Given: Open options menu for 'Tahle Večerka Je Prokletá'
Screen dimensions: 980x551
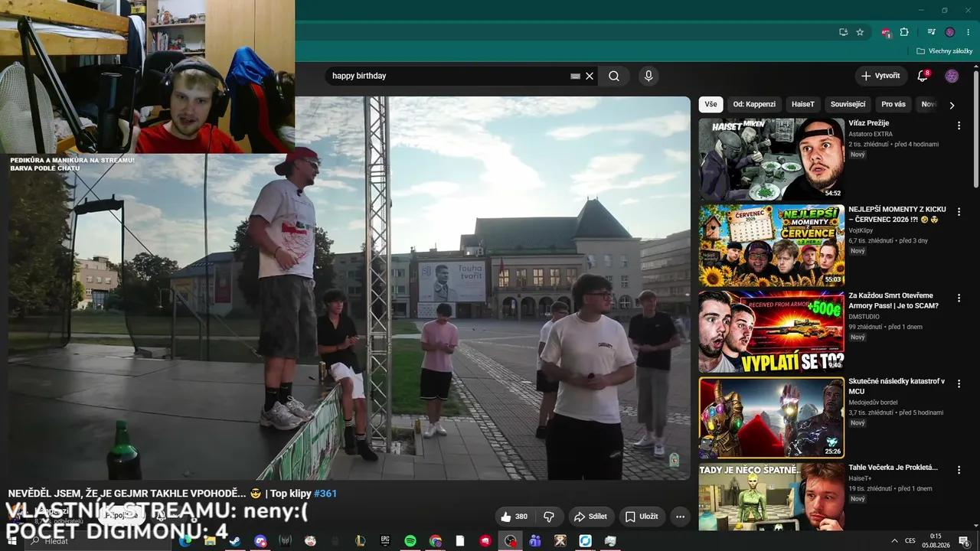Looking at the screenshot, I should point(959,471).
